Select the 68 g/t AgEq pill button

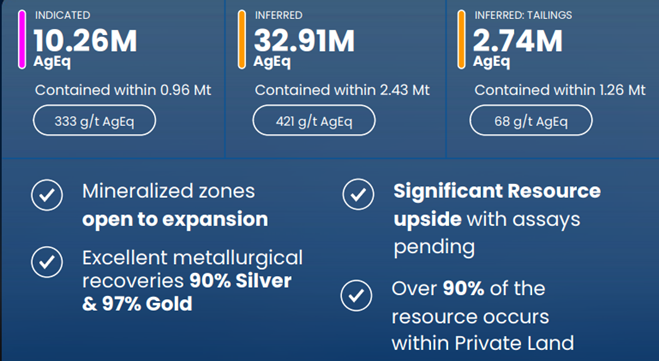click(531, 121)
